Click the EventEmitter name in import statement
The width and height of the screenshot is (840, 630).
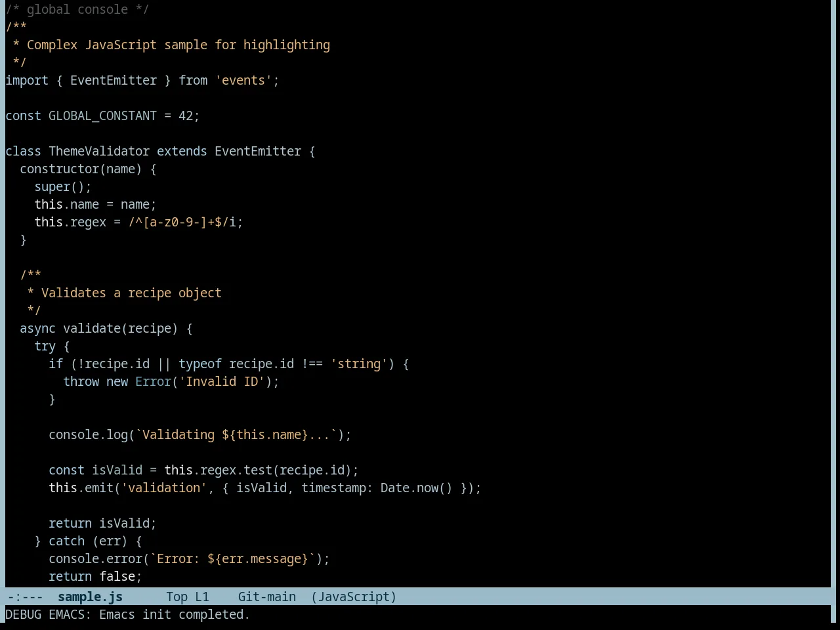114,81
